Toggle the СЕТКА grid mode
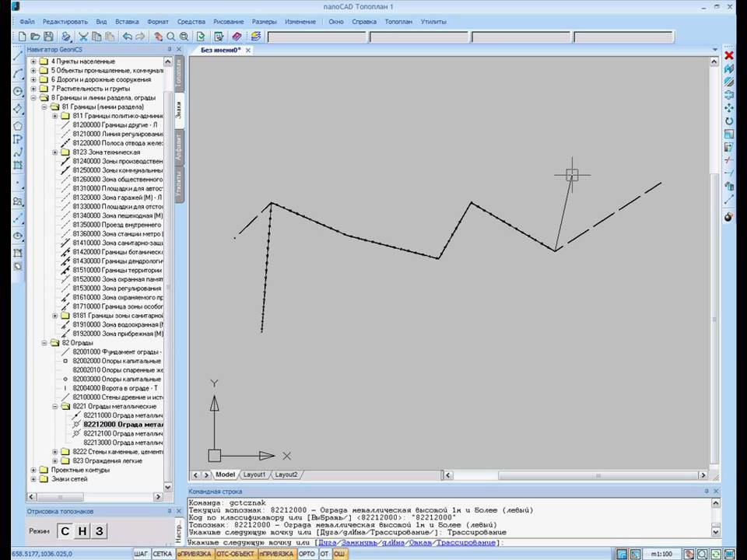Viewport: 747px width, 560px height. (163, 554)
